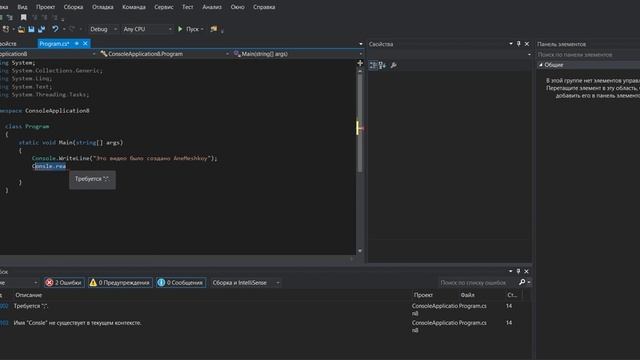This screenshot has height=360, width=640.
Task: Open the Сборка и IntelliSense dropdown
Action: coord(246,282)
